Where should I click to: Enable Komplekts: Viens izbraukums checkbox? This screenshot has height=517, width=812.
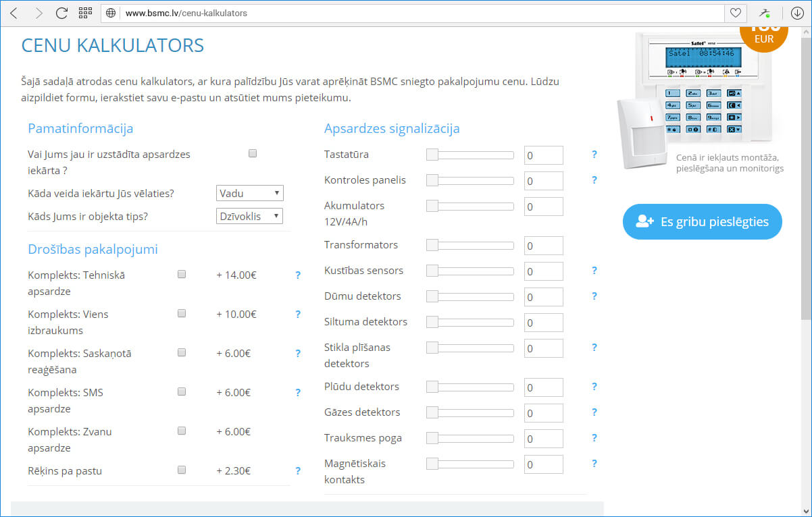coord(182,314)
